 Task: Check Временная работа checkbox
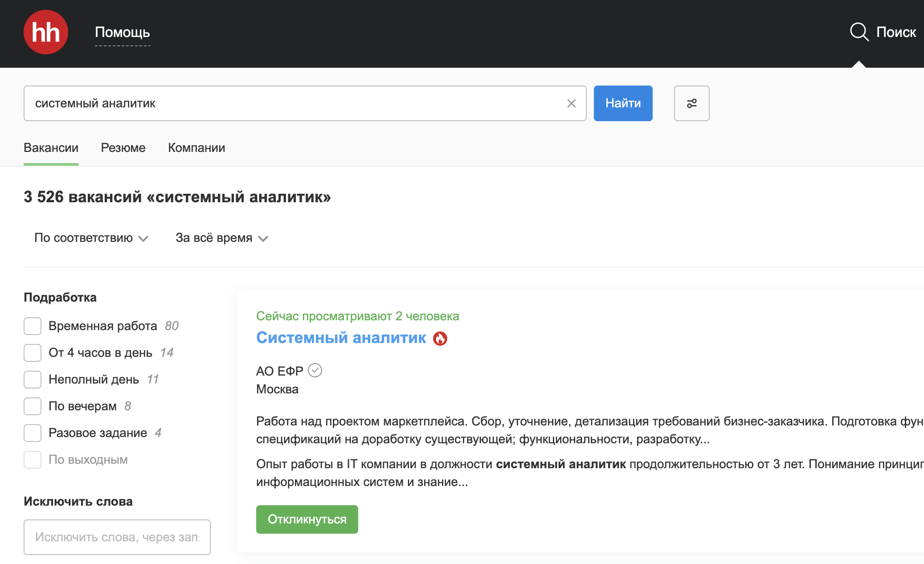(33, 326)
